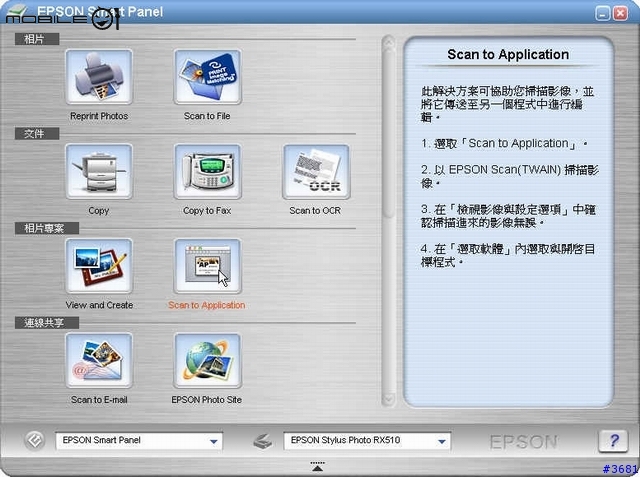Launch Scan to OCR icon
Viewport: 640px width, 477px height.
click(x=316, y=171)
